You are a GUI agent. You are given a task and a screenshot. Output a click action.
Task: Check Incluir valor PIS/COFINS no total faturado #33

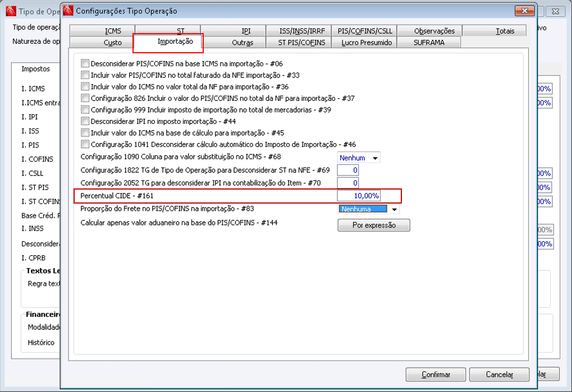[x=85, y=75]
